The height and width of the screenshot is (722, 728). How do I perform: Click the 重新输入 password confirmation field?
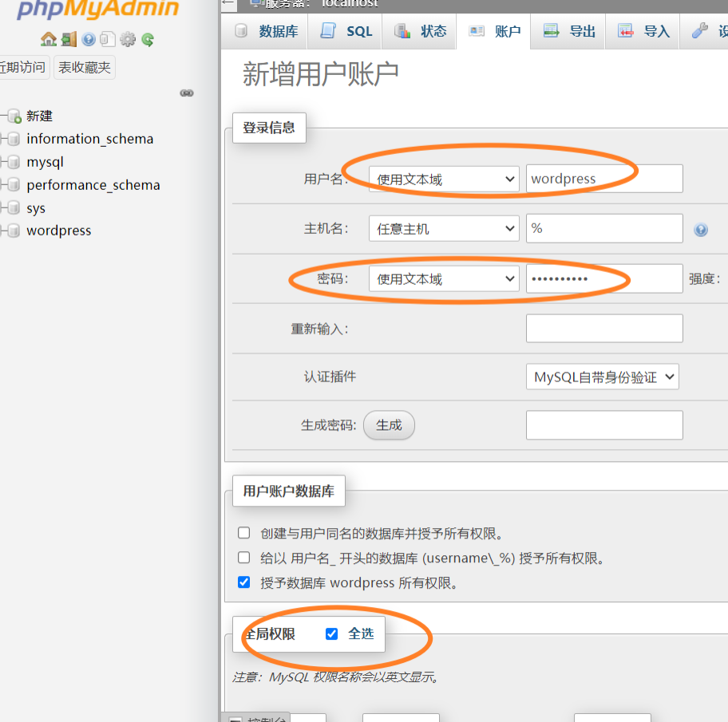coord(604,329)
